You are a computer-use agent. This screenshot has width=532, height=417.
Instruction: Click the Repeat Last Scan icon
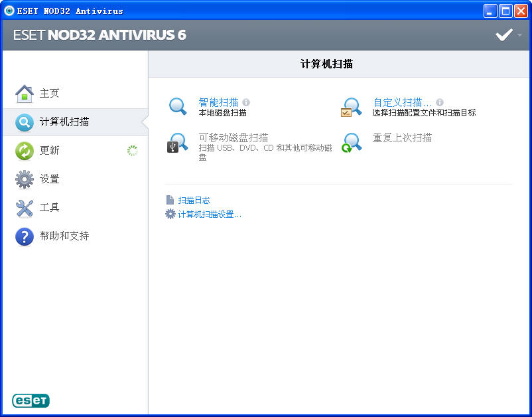(x=352, y=143)
